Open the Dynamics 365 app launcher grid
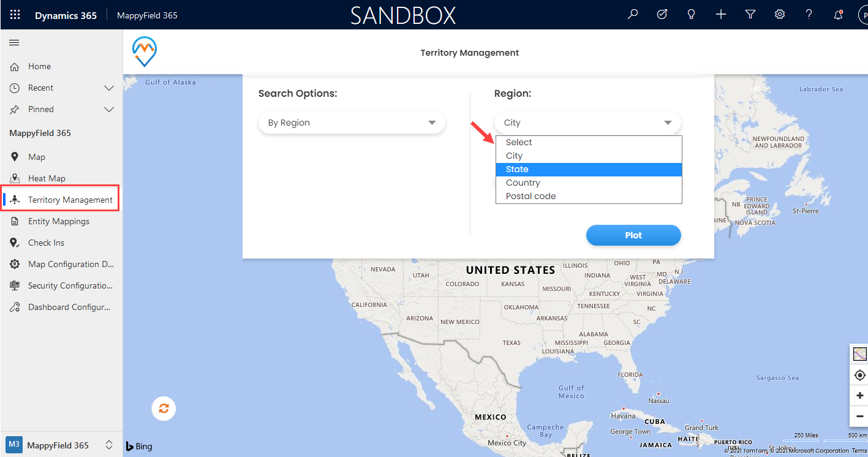Image resolution: width=868 pixels, height=457 pixels. pyautogui.click(x=15, y=15)
